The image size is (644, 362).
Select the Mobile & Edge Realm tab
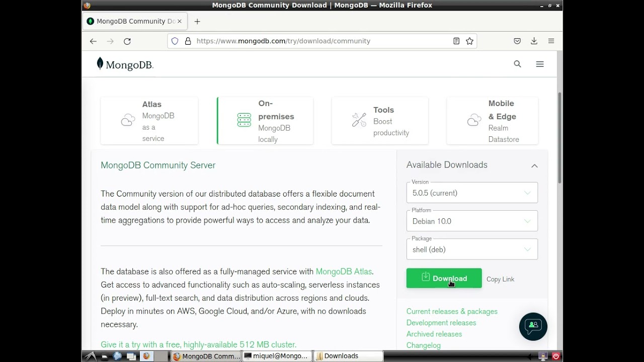[493, 121]
